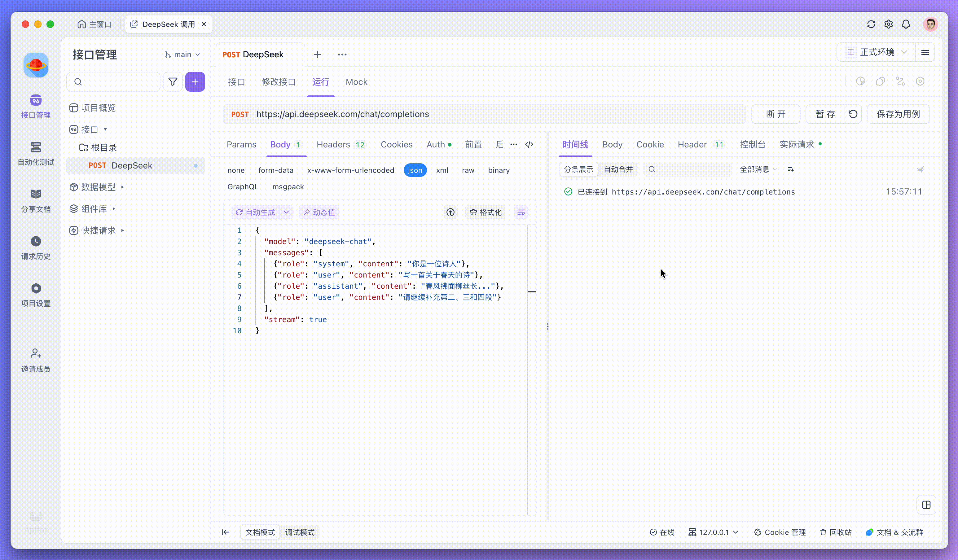Screen dimensions: 958x560
Task: Switch to 调试模式
Action: (x=300, y=532)
